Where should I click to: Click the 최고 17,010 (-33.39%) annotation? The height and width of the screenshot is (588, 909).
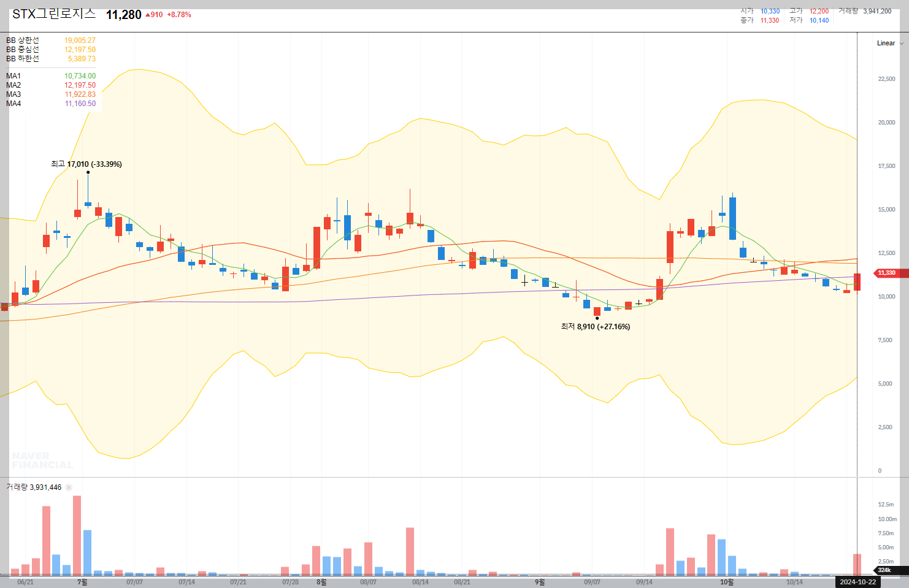86,164
